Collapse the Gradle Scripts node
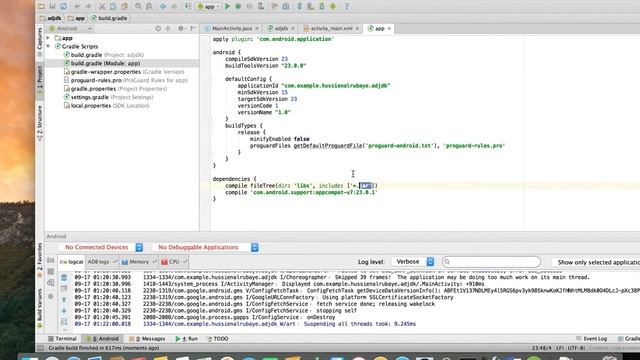 (x=49, y=47)
